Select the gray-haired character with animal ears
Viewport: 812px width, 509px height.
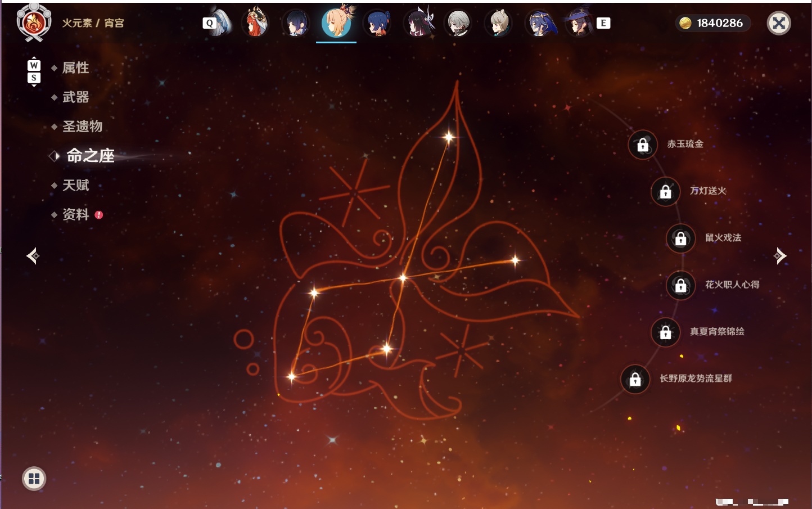[498, 23]
